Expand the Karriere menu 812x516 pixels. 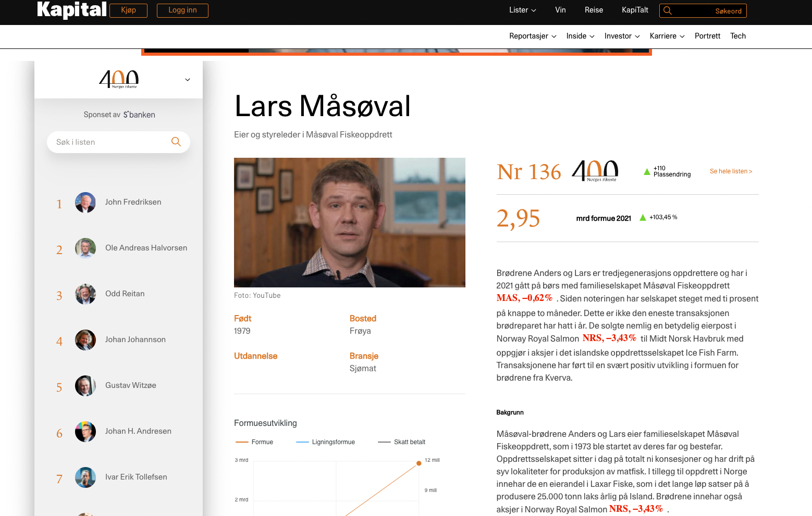(x=667, y=36)
